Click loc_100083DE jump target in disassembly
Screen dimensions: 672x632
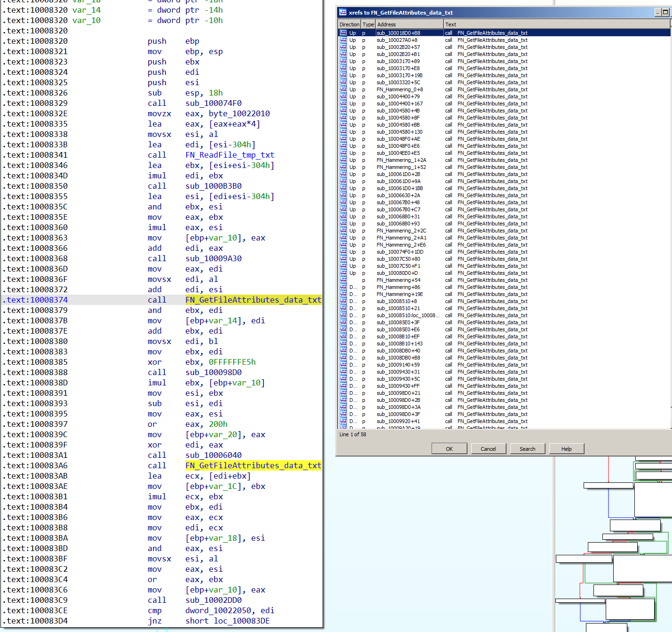(241, 621)
